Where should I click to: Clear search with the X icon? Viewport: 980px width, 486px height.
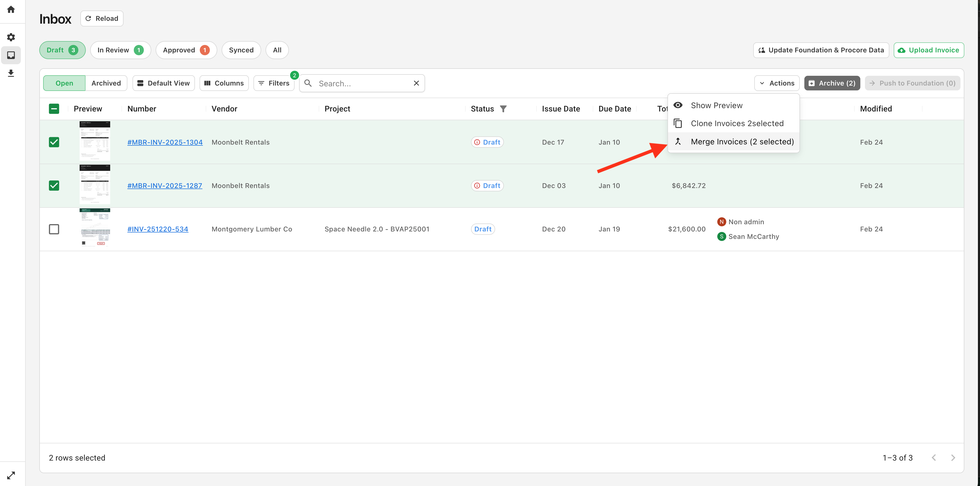tap(416, 83)
